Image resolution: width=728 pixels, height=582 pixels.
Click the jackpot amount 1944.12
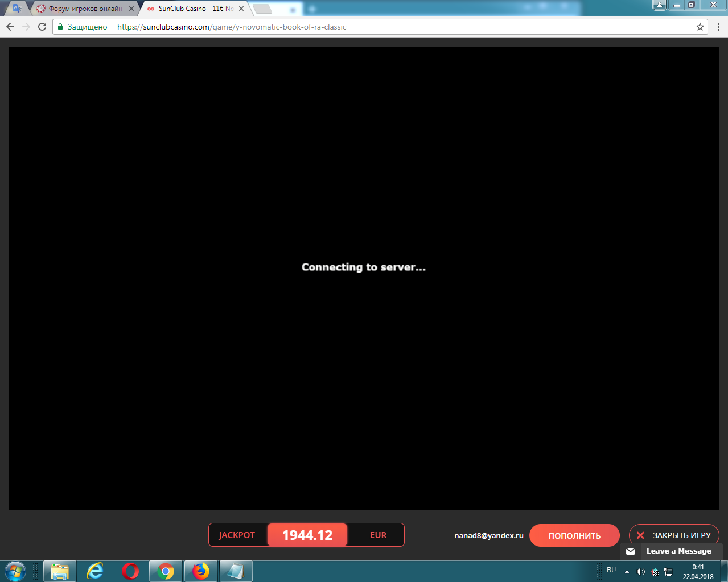coord(307,535)
